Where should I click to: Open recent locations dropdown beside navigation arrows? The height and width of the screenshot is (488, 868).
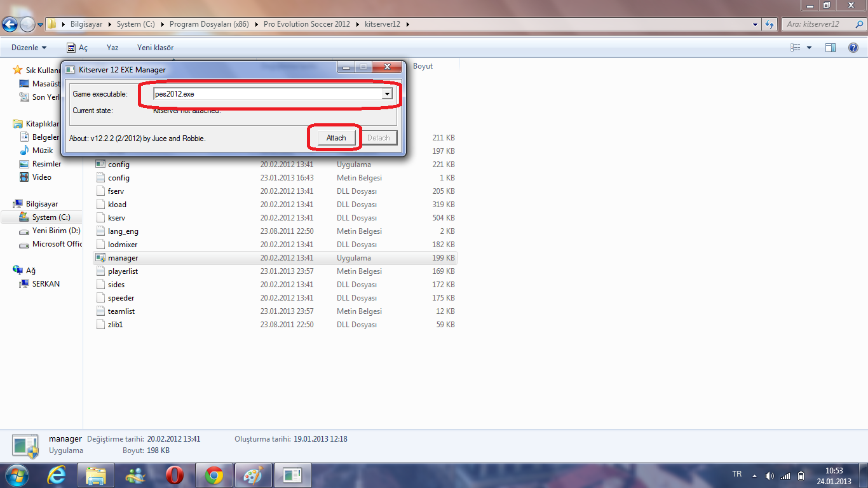click(40, 25)
